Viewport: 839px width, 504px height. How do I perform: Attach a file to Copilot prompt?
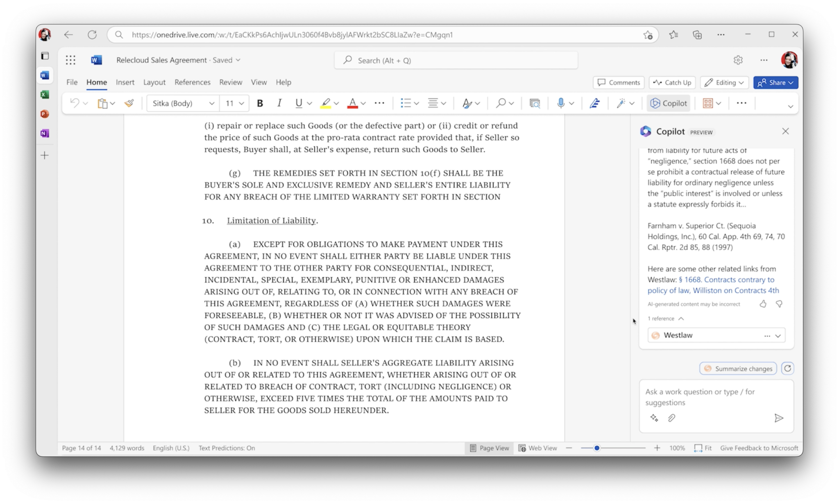tap(671, 418)
